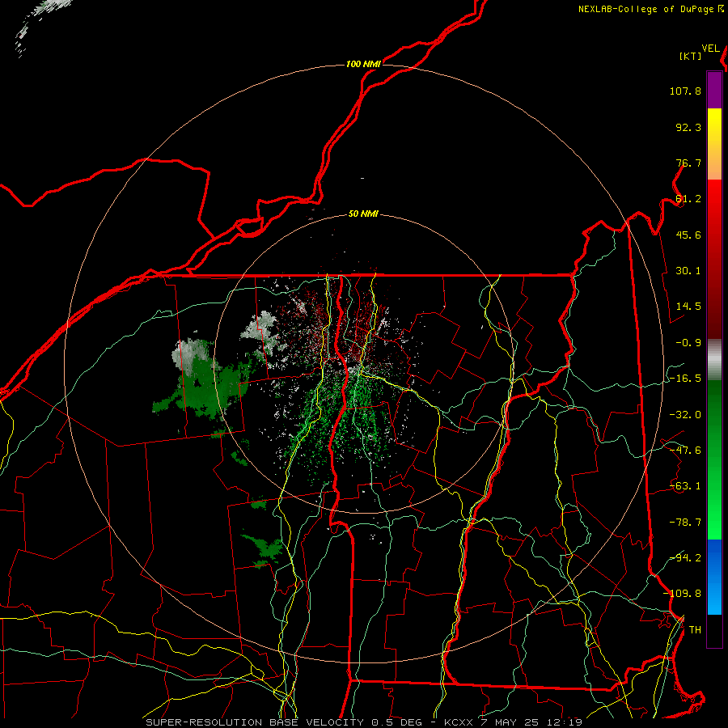Click the 92.3 value on velocity scale
Image resolution: width=728 pixels, height=728 pixels.
pyautogui.click(x=688, y=127)
